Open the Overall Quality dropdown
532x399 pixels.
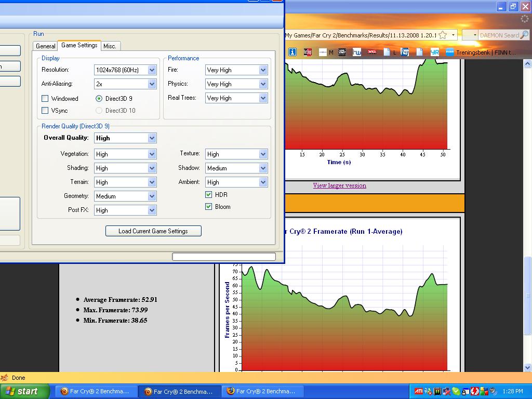[x=125, y=138]
